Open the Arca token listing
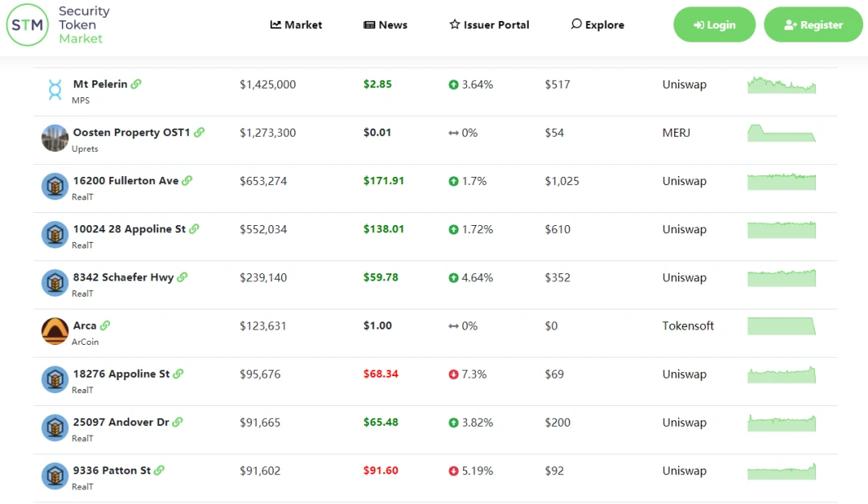Image resolution: width=868 pixels, height=504 pixels. coord(84,326)
